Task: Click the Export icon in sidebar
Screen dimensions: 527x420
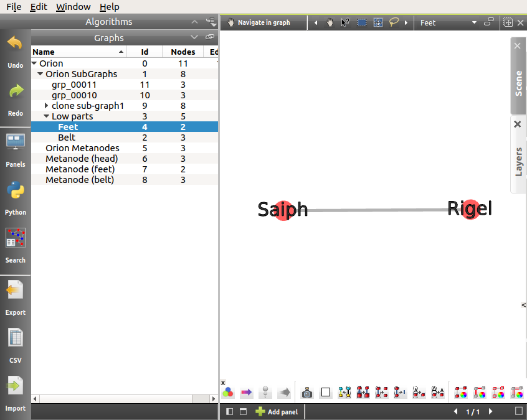Action: coord(15,291)
